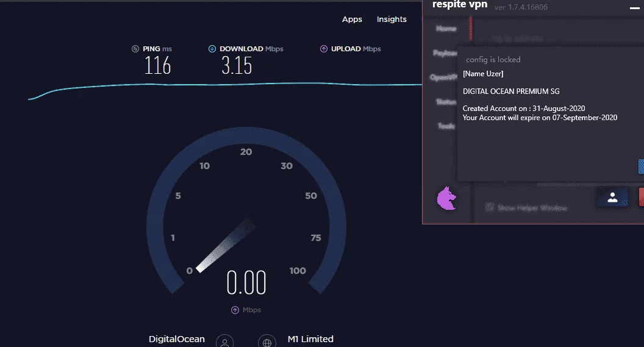Click the 'config is locked' message
Screen dimensions: 644x347
click(x=493, y=60)
